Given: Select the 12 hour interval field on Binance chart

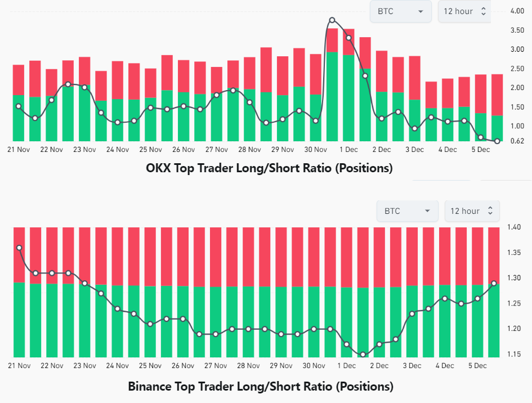Looking at the screenshot, I should tap(472, 211).
